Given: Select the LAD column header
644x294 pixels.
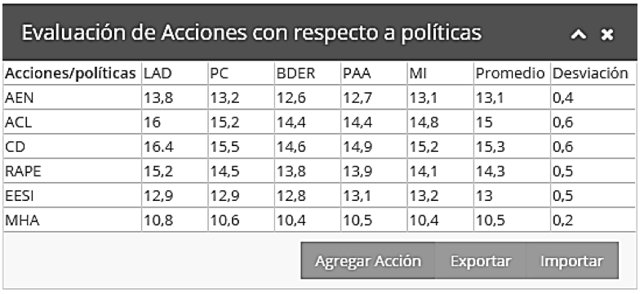Looking at the screenshot, I should pos(158,73).
